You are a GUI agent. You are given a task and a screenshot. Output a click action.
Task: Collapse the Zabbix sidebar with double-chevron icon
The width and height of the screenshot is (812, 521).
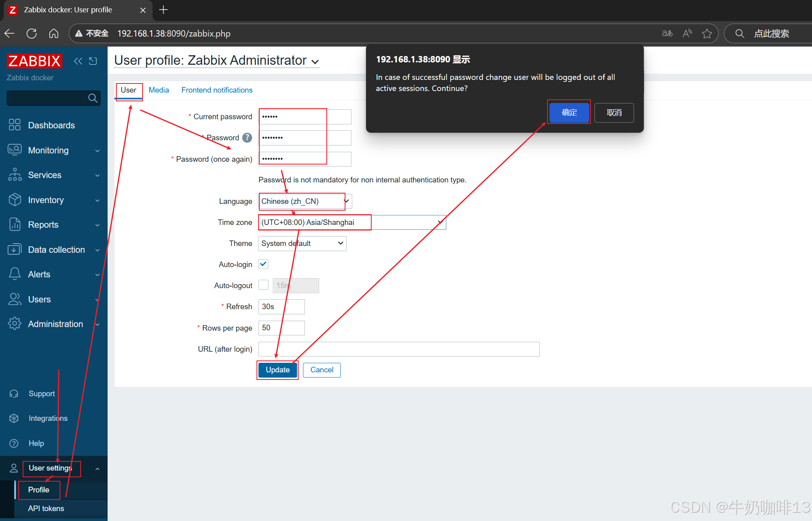(x=78, y=61)
